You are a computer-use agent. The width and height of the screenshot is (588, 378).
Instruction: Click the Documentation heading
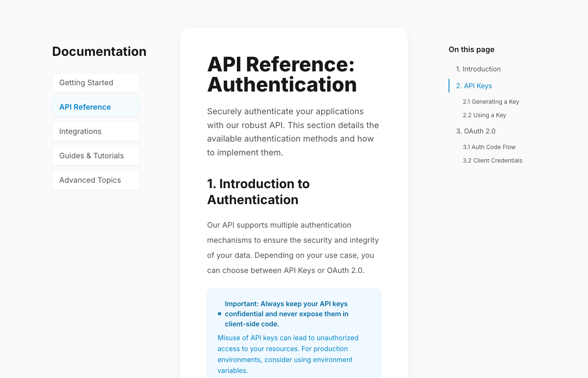[99, 51]
